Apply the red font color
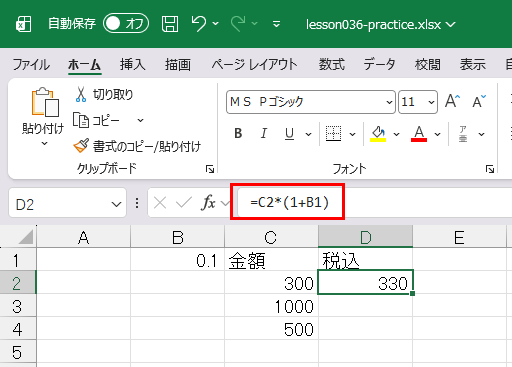The height and width of the screenshot is (367, 512). [419, 134]
